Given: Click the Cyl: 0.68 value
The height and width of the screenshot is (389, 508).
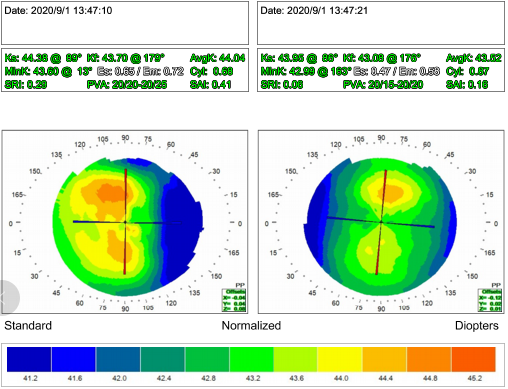Looking at the screenshot, I should pyautogui.click(x=211, y=71).
